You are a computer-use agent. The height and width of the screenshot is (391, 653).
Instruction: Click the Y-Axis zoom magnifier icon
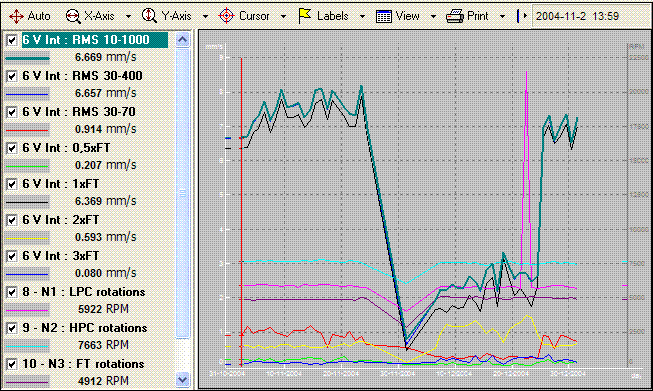pyautogui.click(x=149, y=16)
